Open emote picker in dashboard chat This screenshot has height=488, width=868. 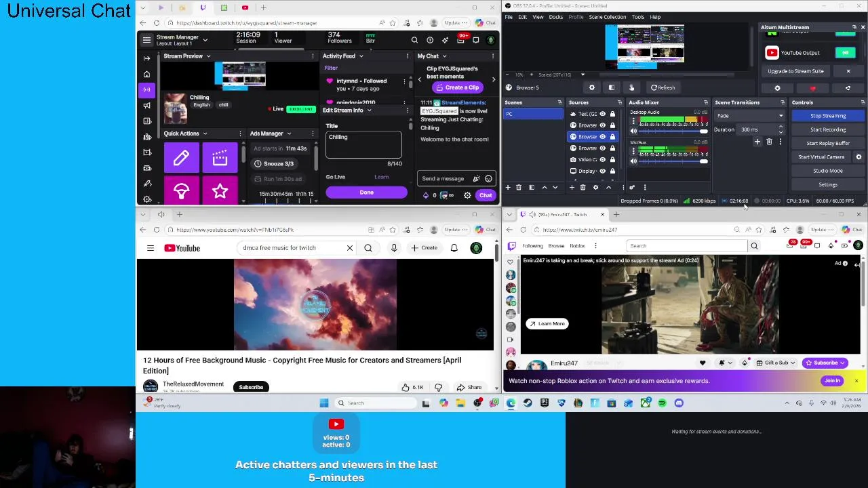[x=488, y=179]
